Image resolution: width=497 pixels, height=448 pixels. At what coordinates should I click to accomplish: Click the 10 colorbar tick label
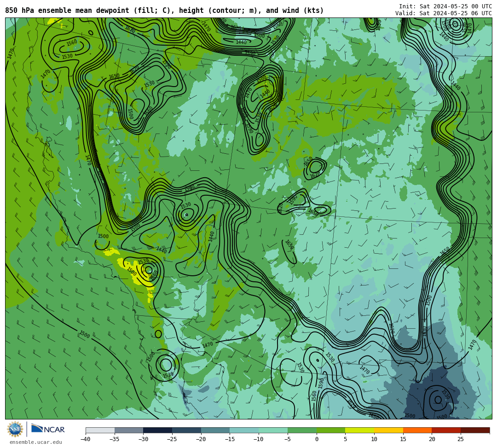coord(374,439)
